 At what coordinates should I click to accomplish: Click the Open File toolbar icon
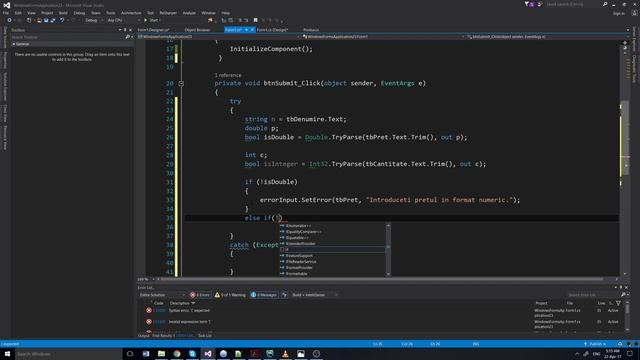click(x=39, y=20)
